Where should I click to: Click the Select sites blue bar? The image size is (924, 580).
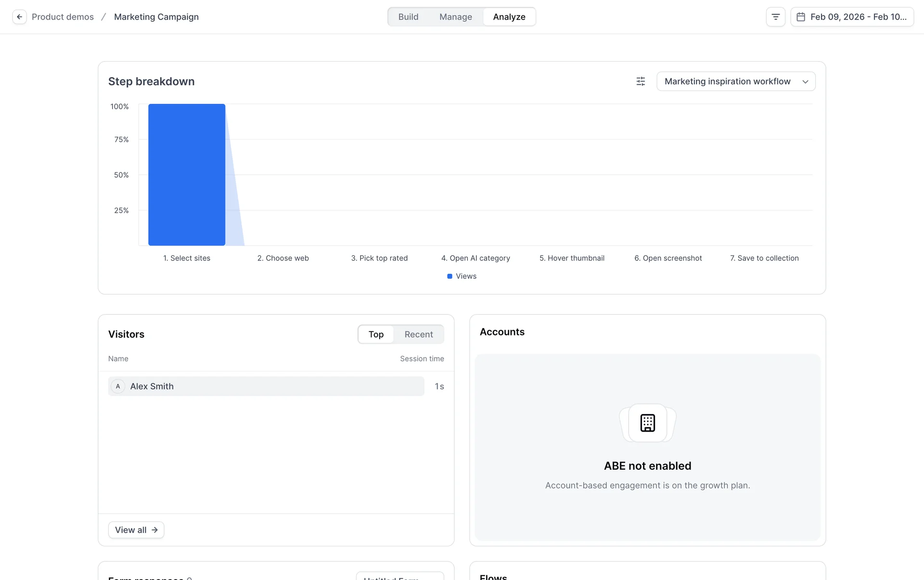tap(187, 175)
